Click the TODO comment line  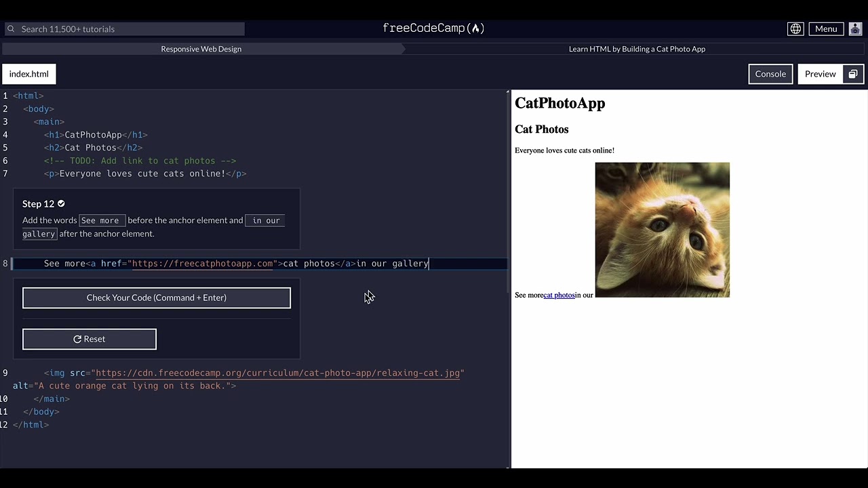pos(140,161)
